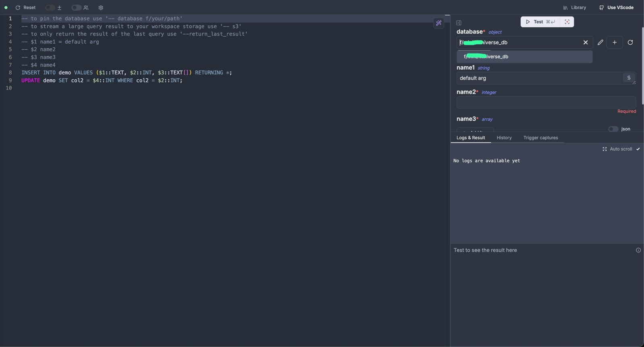Click line number 10 in the editor gutter

point(9,88)
